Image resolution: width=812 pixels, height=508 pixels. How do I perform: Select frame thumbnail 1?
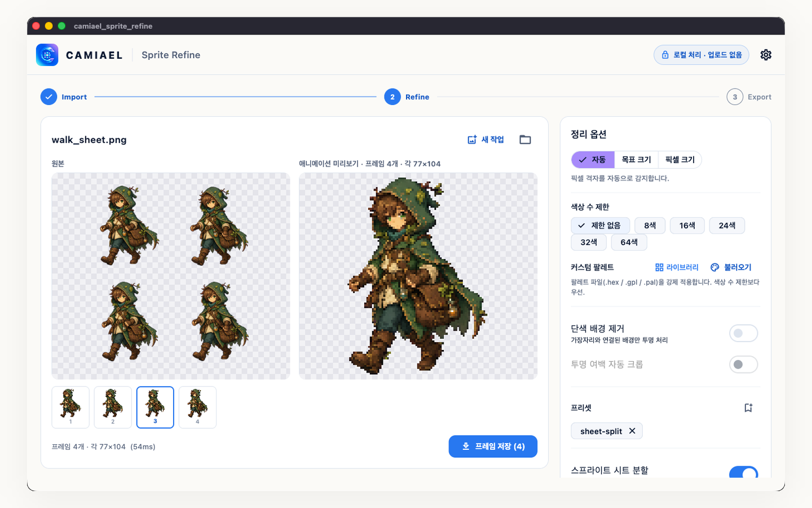click(70, 408)
